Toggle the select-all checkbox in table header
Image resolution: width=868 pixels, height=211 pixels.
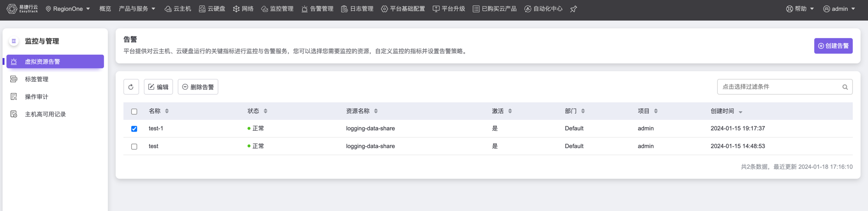click(x=134, y=112)
